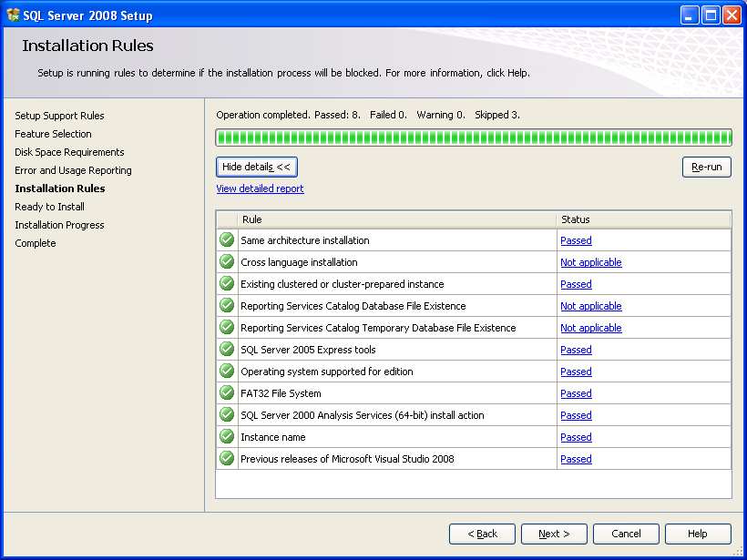Click 'Cross language installation' rule text

[x=299, y=262]
